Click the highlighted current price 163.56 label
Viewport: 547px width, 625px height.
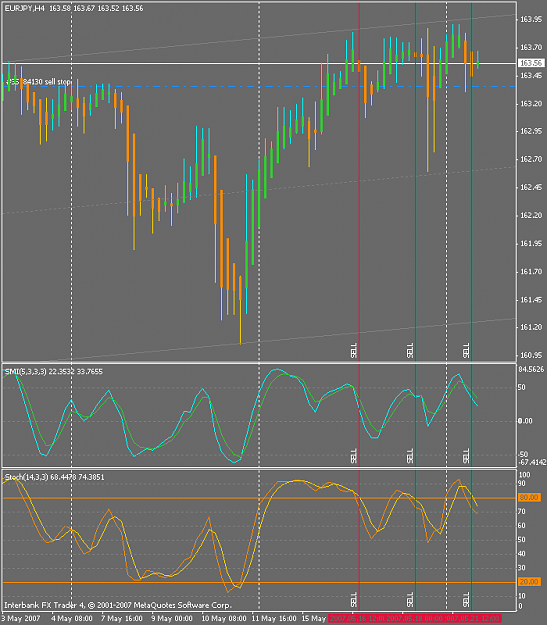pos(531,63)
